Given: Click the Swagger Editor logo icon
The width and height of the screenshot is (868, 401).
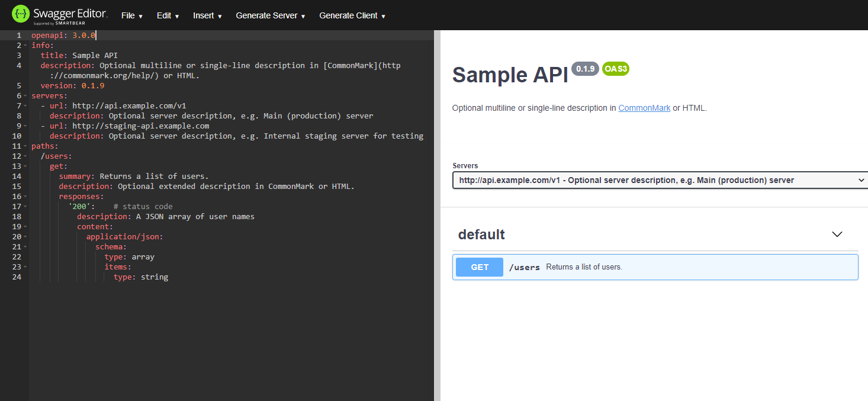Looking at the screenshot, I should tap(21, 14).
